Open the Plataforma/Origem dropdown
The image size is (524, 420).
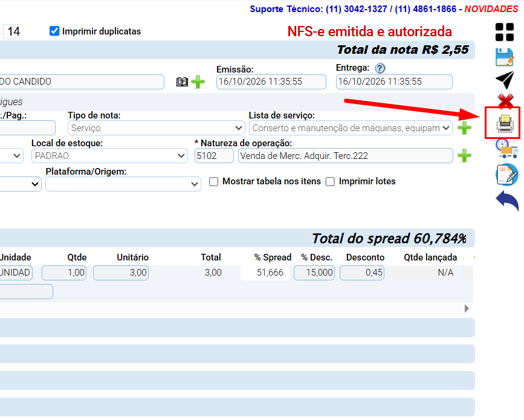(123, 184)
